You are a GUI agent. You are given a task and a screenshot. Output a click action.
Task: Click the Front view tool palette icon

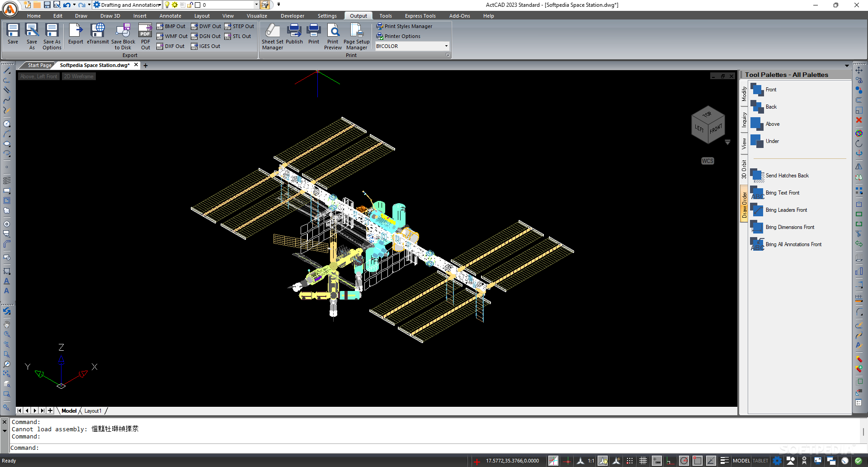click(757, 90)
